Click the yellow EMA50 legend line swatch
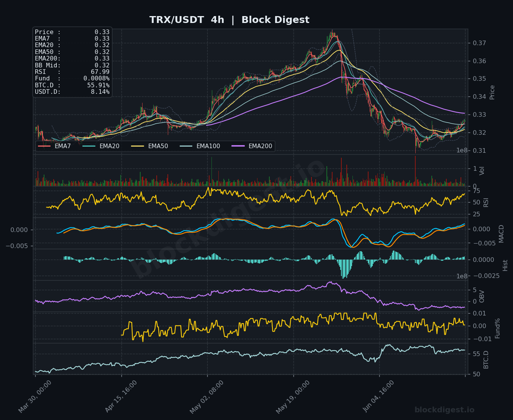The height and width of the screenshot is (420, 513). click(x=138, y=146)
